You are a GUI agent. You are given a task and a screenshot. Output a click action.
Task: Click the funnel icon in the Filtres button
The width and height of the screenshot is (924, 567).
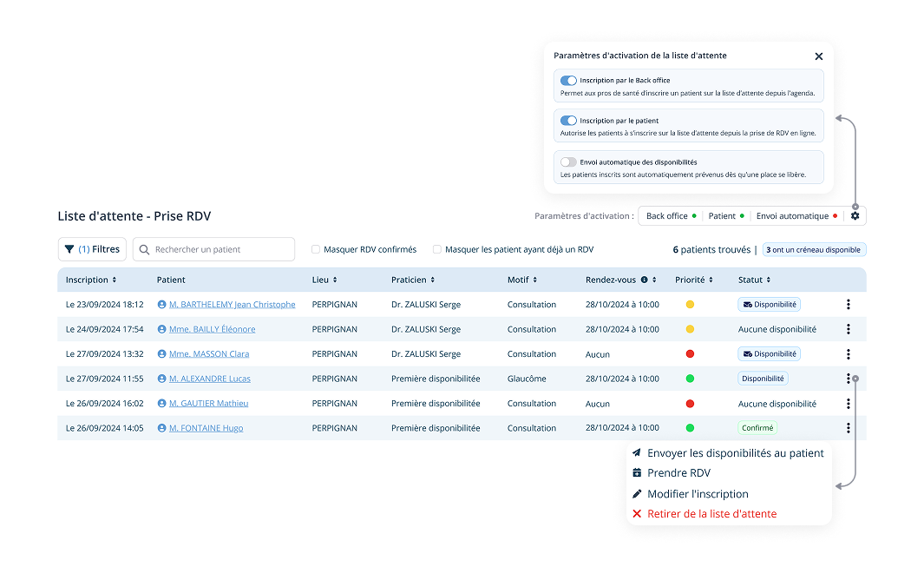[69, 249]
